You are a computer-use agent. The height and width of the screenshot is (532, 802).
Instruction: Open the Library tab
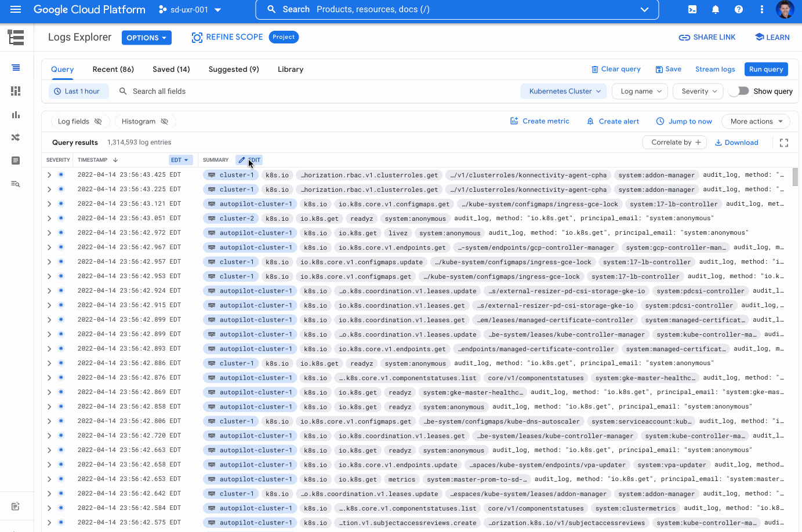[x=290, y=69]
